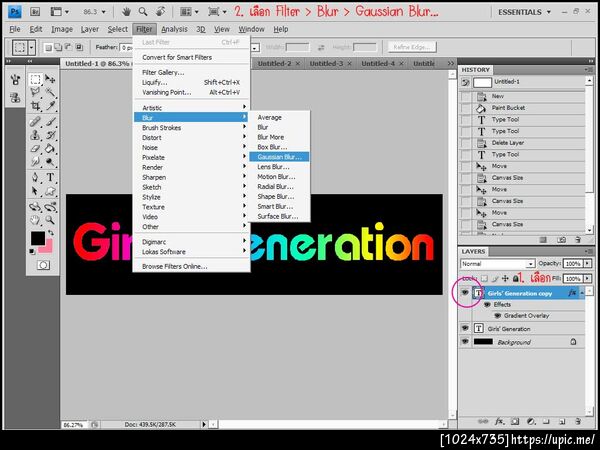Select the Paint Bucket tool

click(x=50, y=148)
